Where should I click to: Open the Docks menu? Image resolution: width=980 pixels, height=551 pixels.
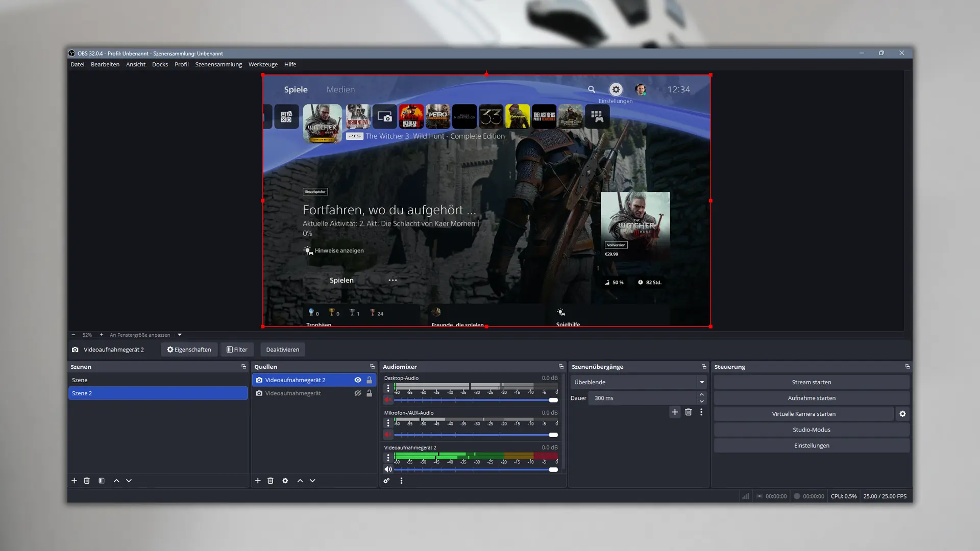tap(160, 64)
